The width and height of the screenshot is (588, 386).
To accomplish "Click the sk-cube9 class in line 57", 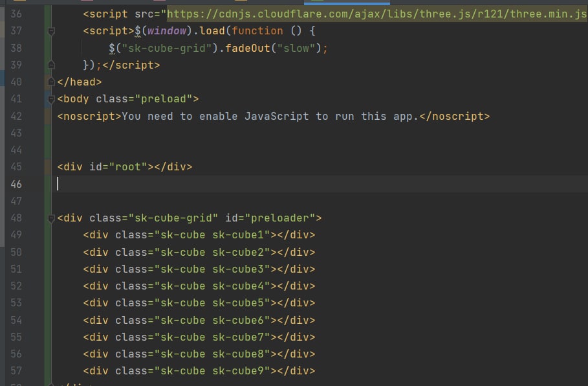I will pyautogui.click(x=238, y=370).
